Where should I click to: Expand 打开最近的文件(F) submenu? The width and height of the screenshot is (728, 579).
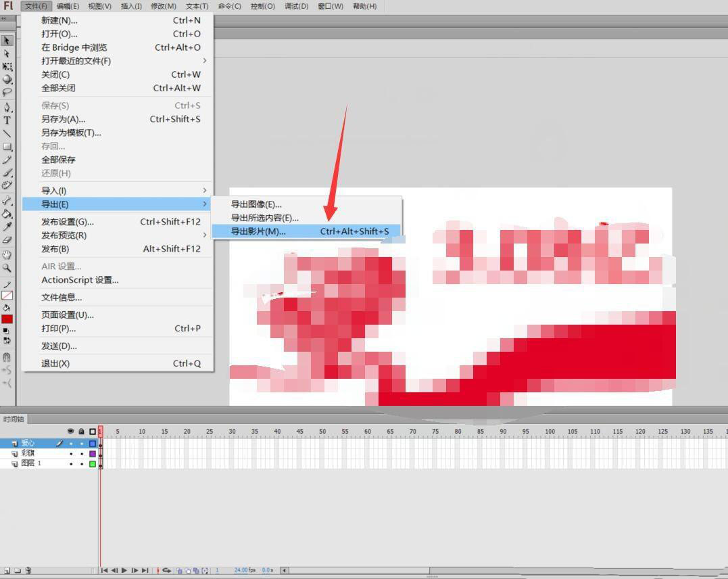point(118,61)
